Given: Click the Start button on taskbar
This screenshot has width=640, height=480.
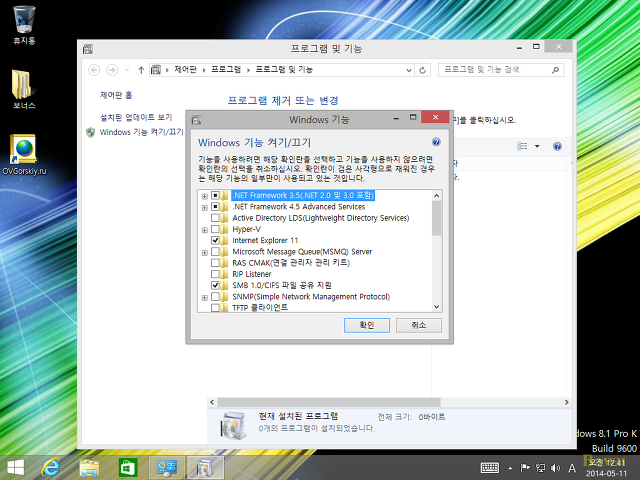Looking at the screenshot, I should 16,467.
